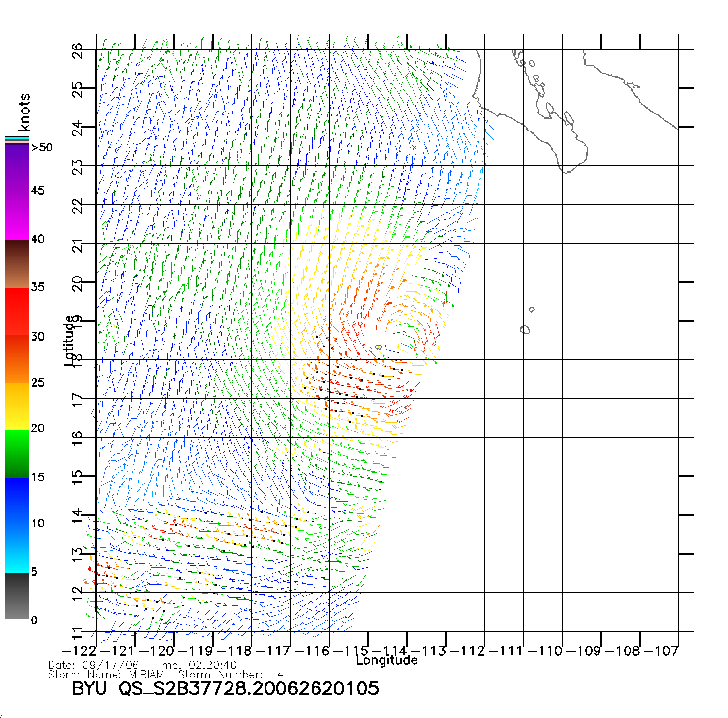Click the -122 longitude tick label

79,651
